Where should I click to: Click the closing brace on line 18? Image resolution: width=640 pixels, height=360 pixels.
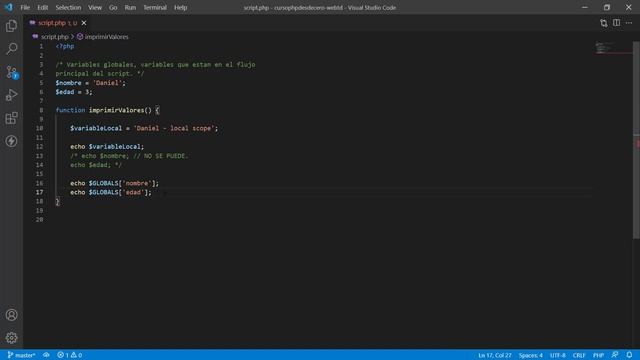pos(58,201)
